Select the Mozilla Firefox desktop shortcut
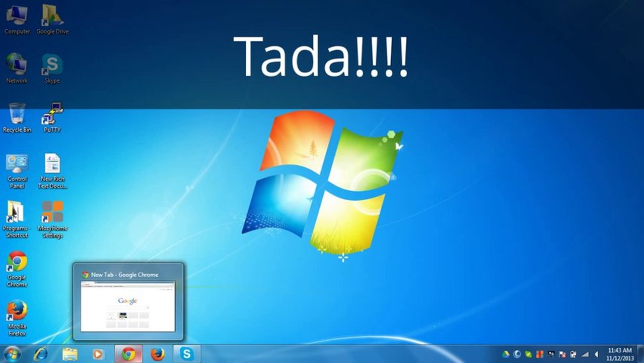This screenshot has width=644, height=363. coord(17,318)
